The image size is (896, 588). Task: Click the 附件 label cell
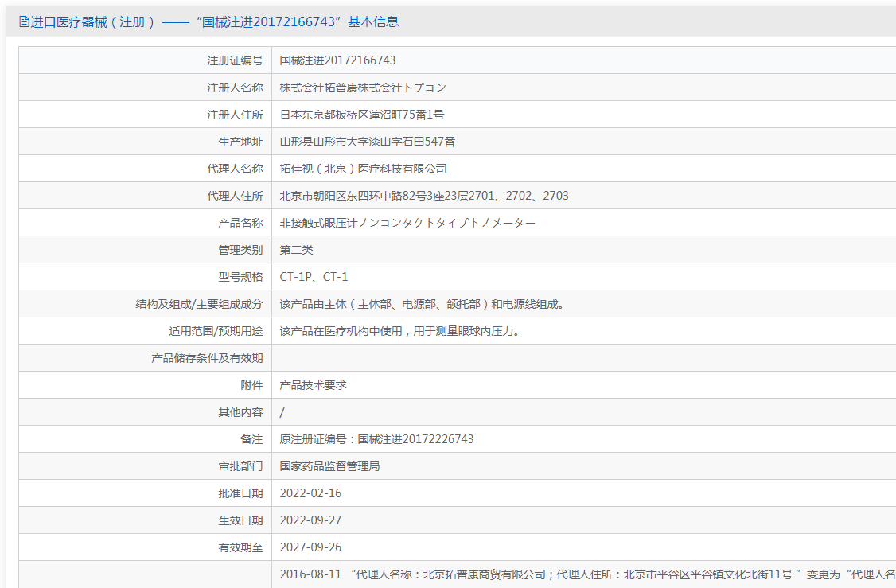145,386
